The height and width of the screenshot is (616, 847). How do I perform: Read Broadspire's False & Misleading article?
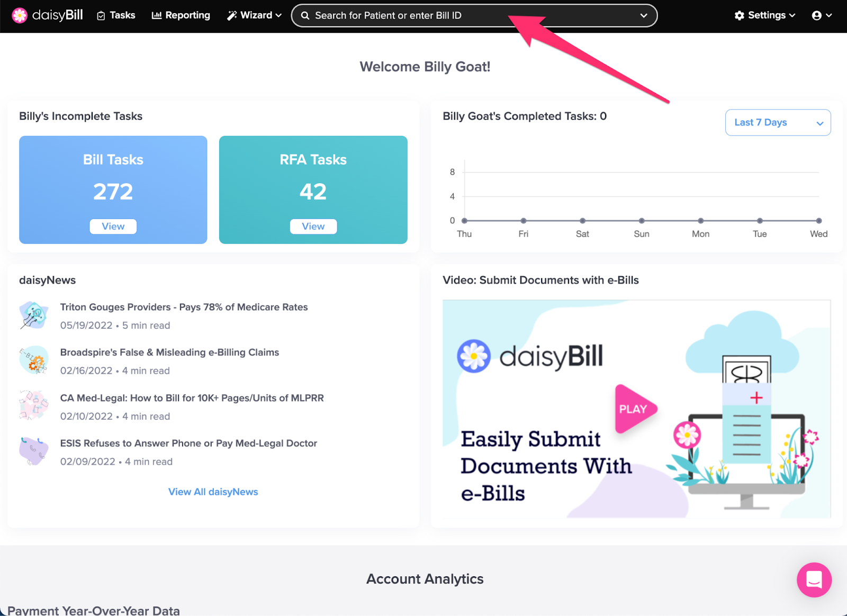click(x=169, y=352)
